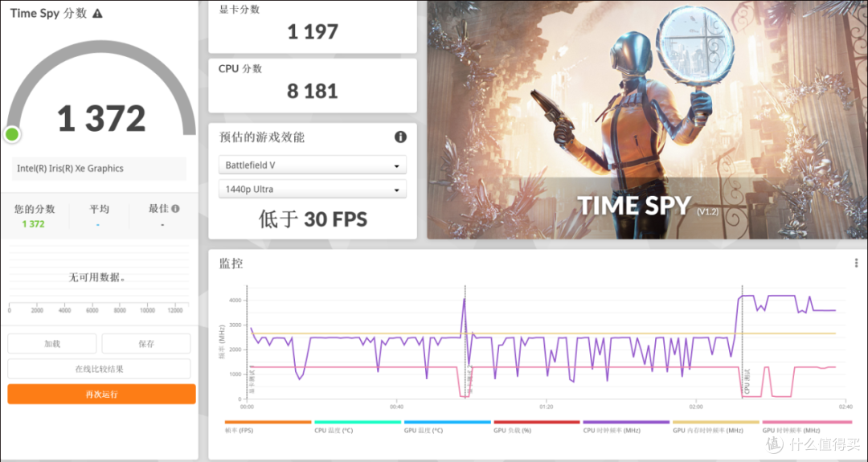Viewport: 868px width, 462px height.
Task: Open info icon beside 预估的游戏效能
Action: click(400, 137)
